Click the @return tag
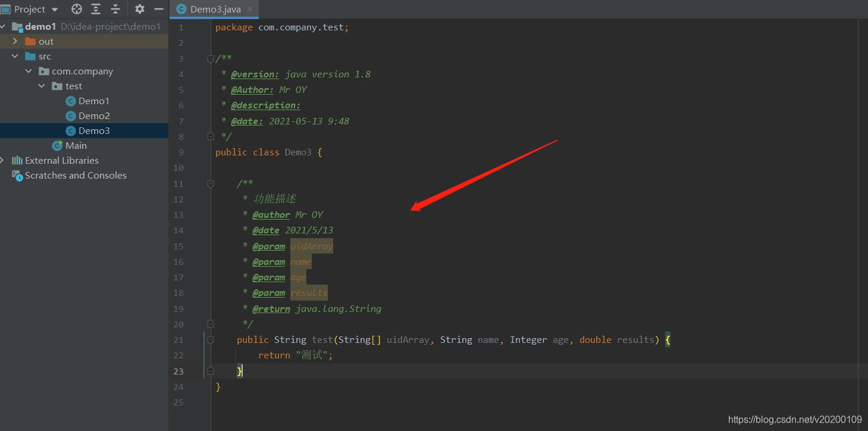This screenshot has width=868, height=431. (271, 309)
